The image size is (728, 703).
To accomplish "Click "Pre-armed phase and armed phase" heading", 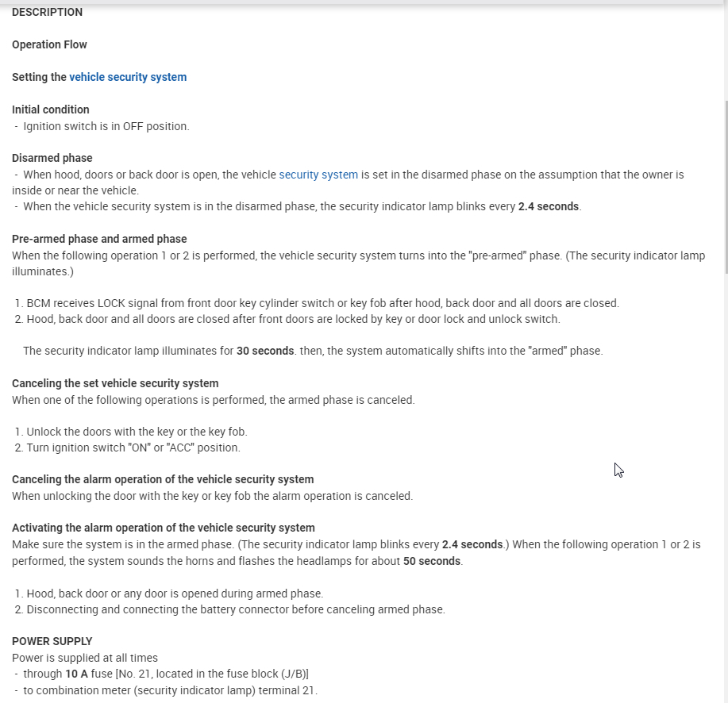I will click(99, 239).
